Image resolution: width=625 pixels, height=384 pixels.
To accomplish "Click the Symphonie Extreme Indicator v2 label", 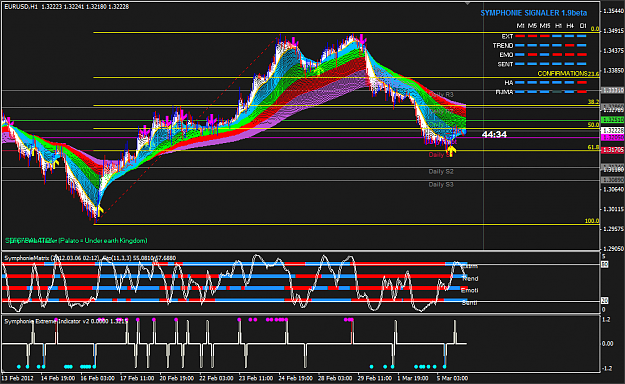I will click(x=66, y=321).
